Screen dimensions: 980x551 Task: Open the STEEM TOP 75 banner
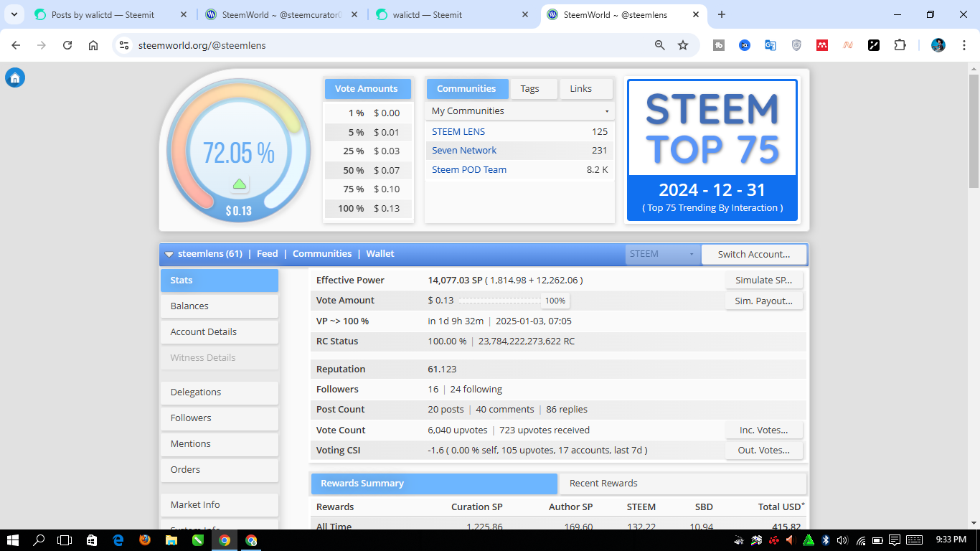pyautogui.click(x=712, y=151)
